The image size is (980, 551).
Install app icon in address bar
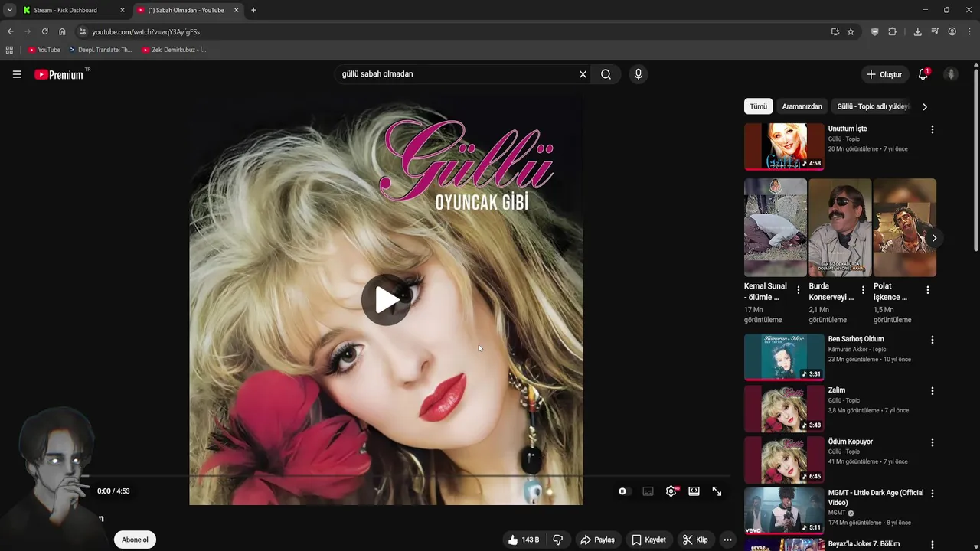click(x=835, y=31)
